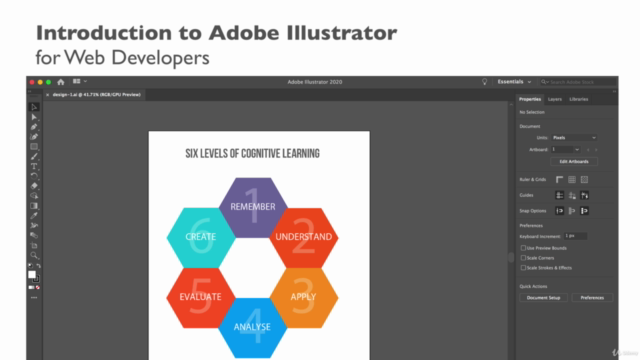Select the Rotate tool

(34, 176)
